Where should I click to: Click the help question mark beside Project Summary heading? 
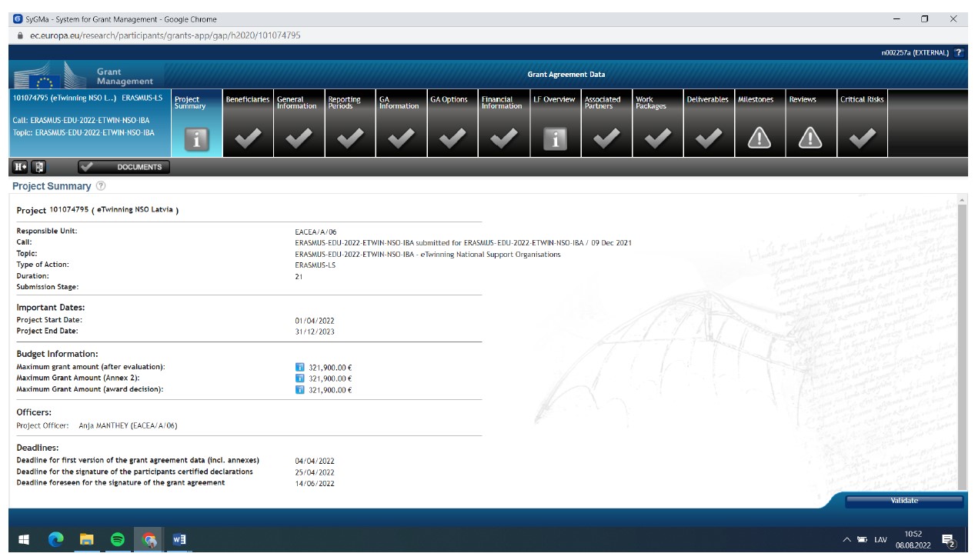[102, 186]
